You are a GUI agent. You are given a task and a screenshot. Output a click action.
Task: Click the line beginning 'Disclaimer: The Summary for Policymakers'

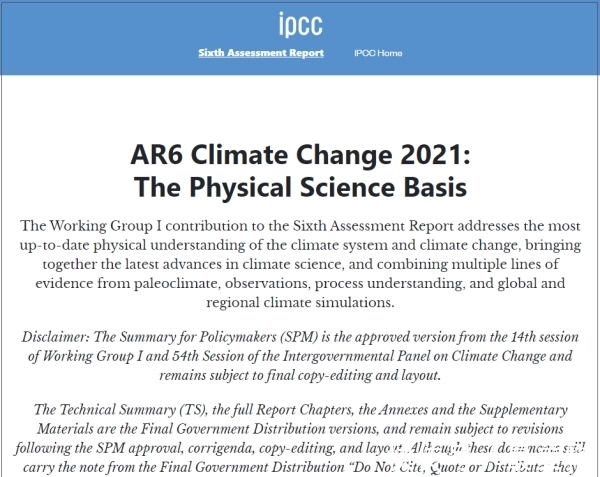300,337
